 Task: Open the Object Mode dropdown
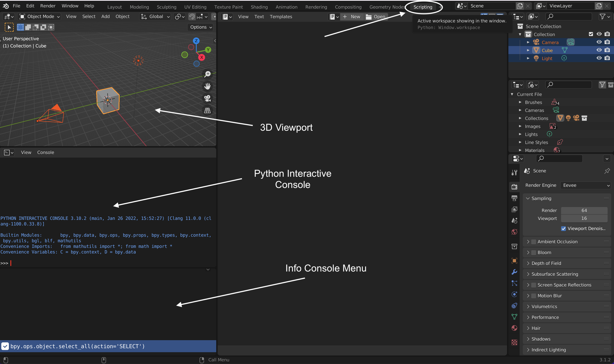39,17
